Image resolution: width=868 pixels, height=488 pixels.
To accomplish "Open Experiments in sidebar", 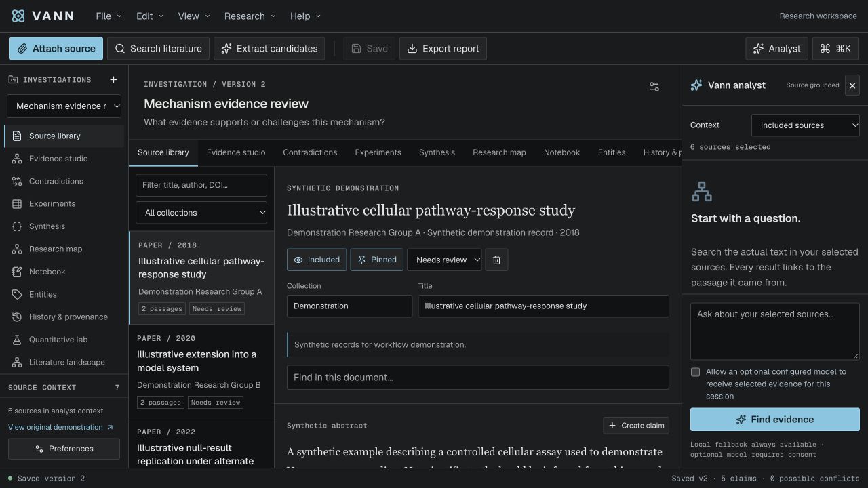I will pyautogui.click(x=64, y=204).
